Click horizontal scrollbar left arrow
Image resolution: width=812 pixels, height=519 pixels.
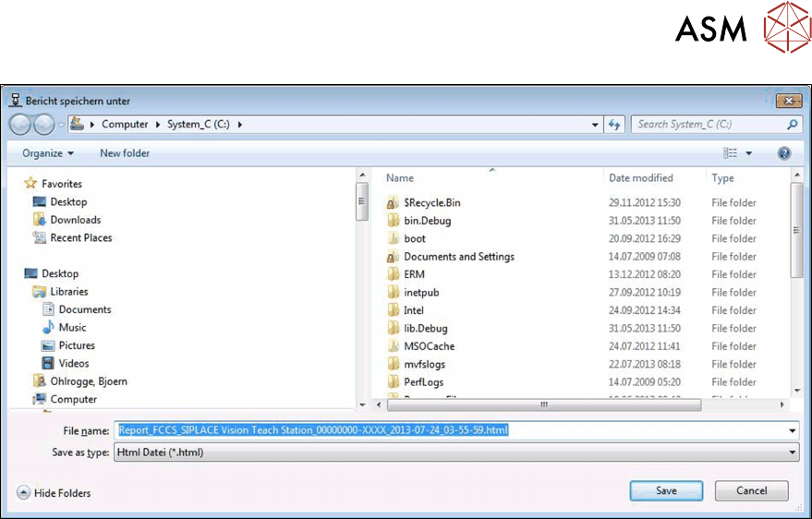(x=379, y=404)
